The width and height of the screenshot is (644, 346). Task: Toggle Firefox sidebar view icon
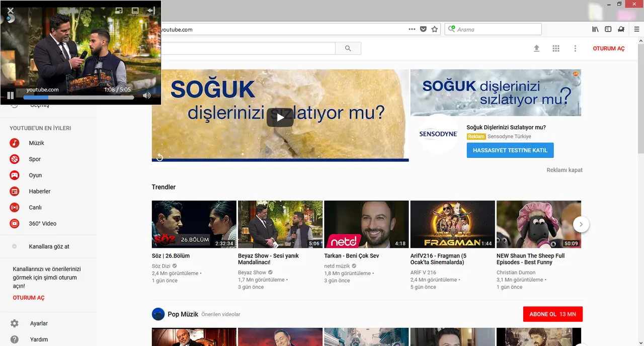(608, 29)
